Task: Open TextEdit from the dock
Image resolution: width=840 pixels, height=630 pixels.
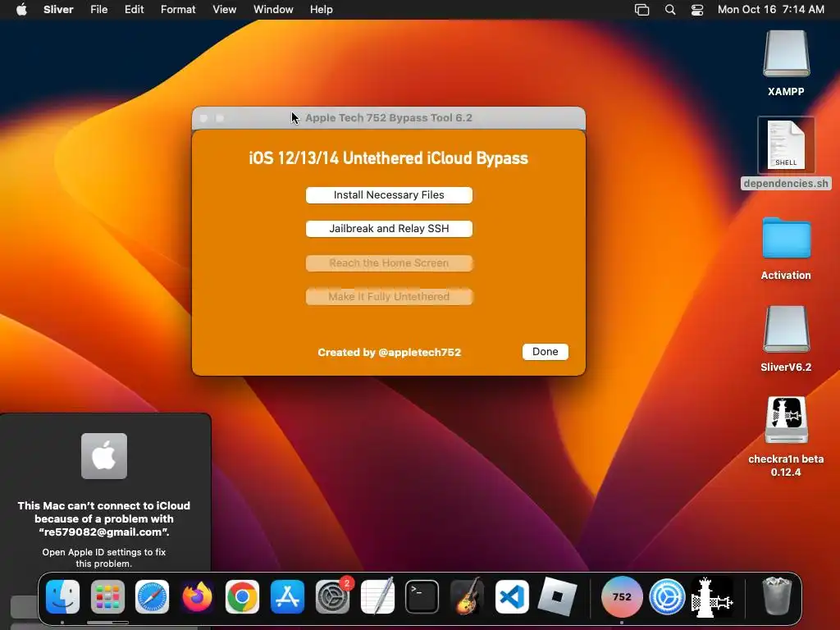Action: (377, 596)
